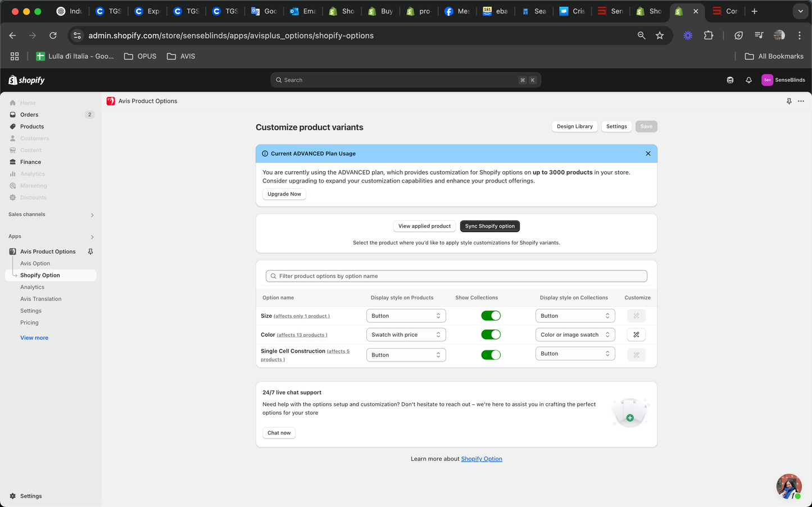Open Size display style on Collections dropdown
812x507 pixels.
pyautogui.click(x=575, y=316)
